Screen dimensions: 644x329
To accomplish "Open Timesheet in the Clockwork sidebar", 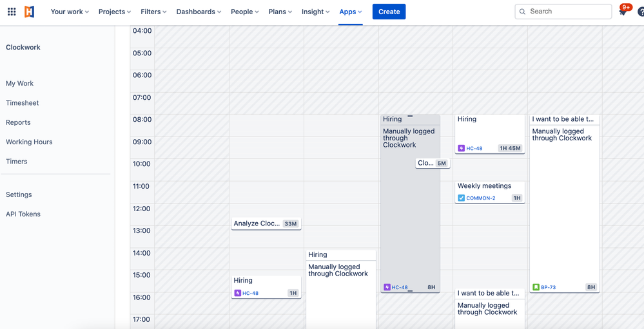I will (22, 103).
